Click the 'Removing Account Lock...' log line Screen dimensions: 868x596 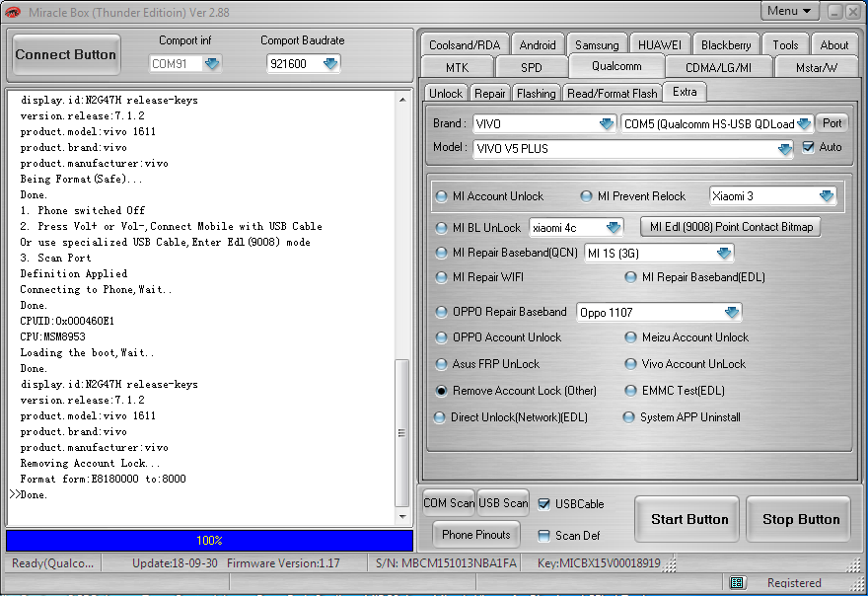click(x=90, y=463)
